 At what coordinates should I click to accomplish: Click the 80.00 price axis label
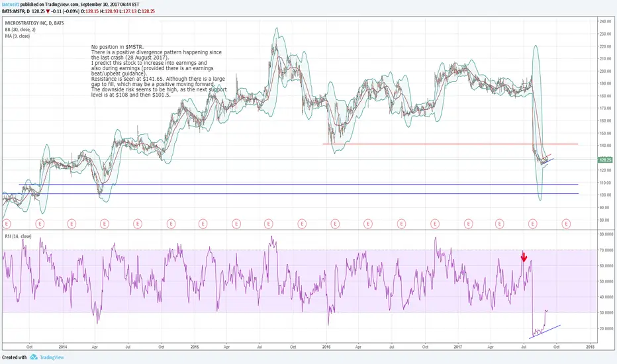605,220
